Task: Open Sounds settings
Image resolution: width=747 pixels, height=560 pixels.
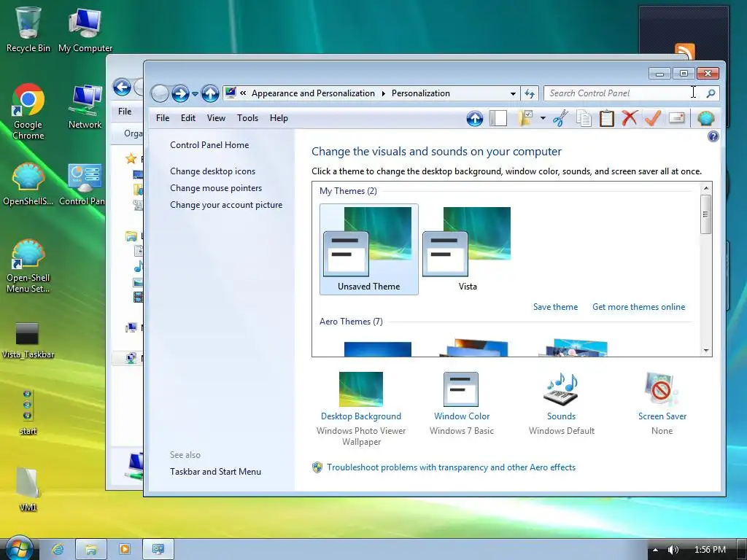Action: click(x=561, y=402)
